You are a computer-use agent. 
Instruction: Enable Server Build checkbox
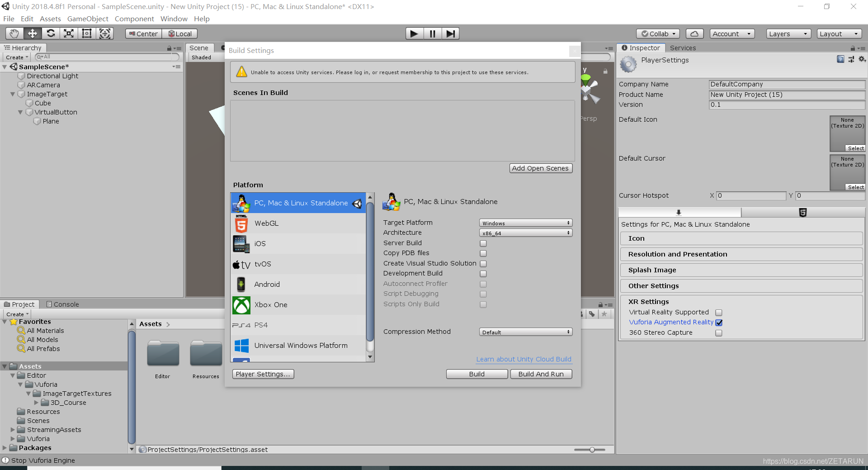tap(483, 243)
